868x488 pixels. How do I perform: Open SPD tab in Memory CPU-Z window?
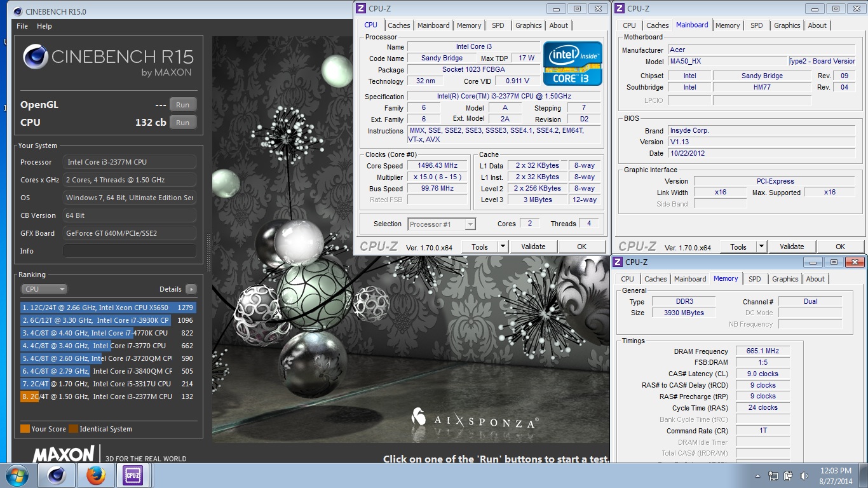tap(755, 279)
